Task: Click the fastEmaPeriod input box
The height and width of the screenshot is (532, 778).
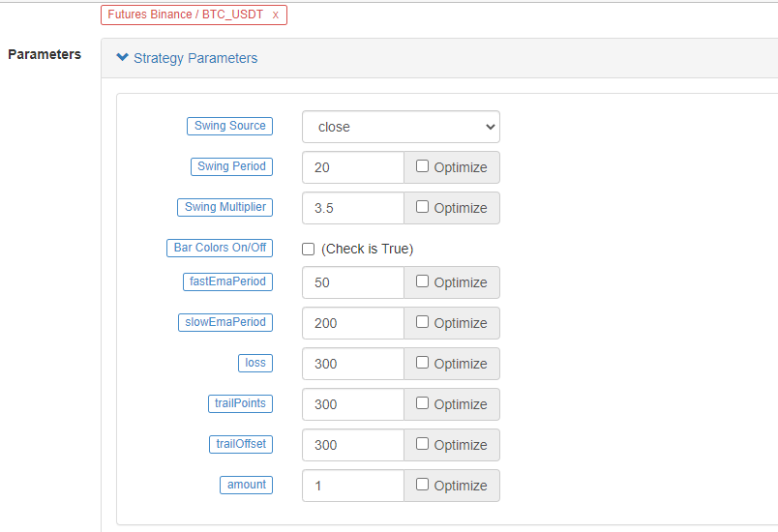Action: 353,282
